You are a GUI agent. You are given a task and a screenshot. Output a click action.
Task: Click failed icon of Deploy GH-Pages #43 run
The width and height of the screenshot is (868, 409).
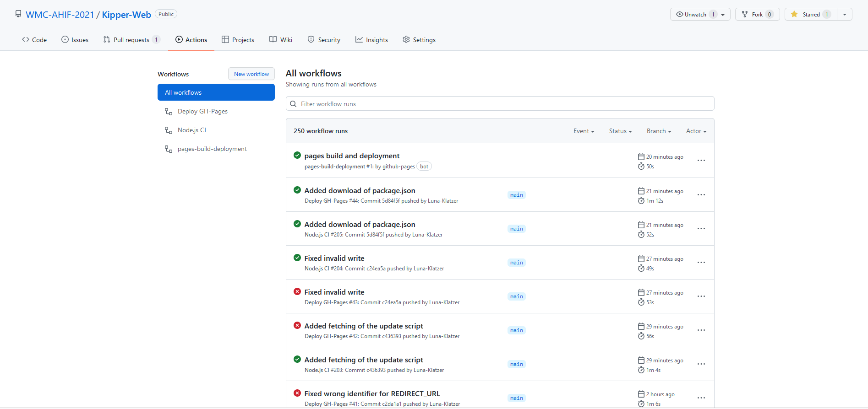pyautogui.click(x=297, y=291)
